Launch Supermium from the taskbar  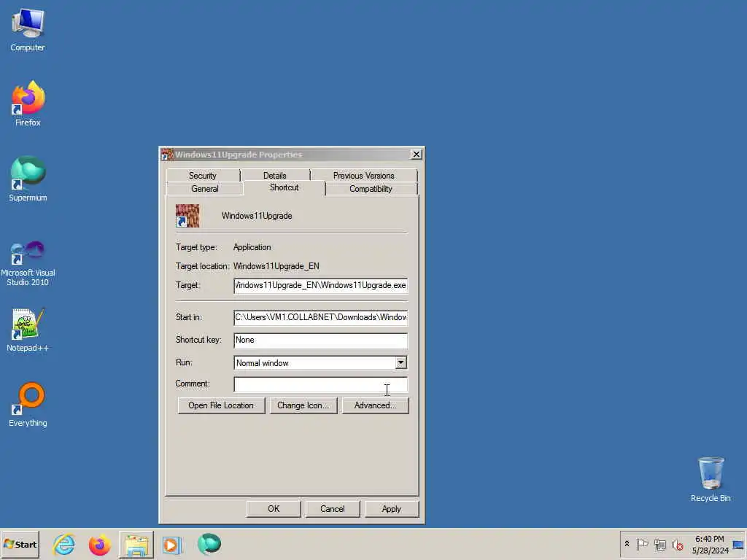point(209,544)
